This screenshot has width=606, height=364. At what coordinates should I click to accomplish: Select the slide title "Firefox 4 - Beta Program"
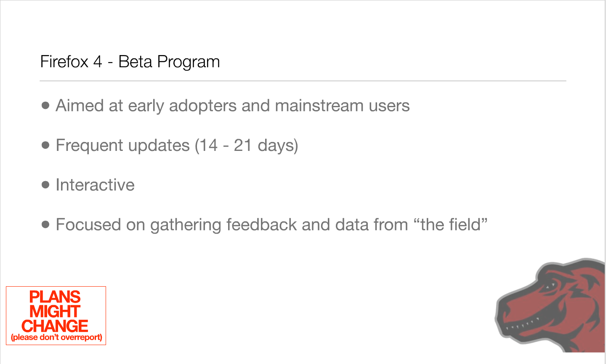(130, 62)
